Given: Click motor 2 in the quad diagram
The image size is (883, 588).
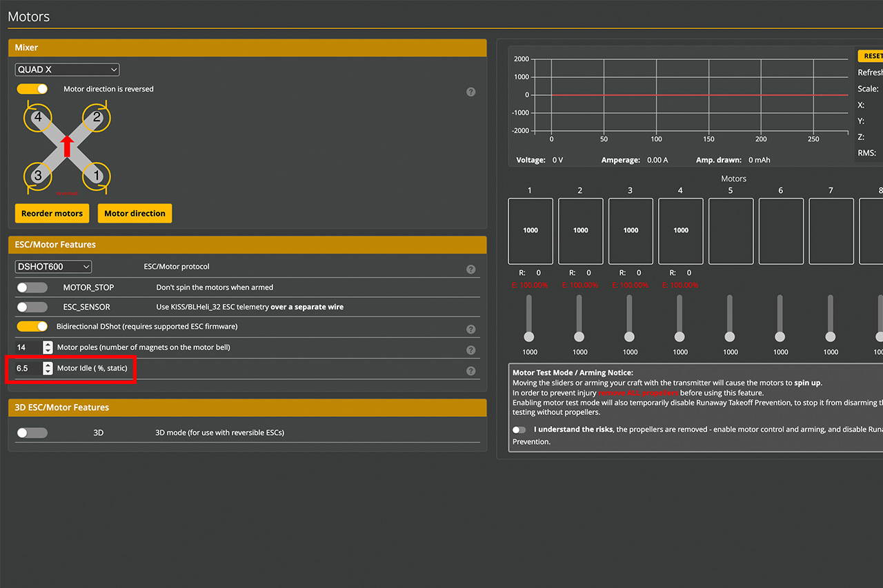Looking at the screenshot, I should [97, 117].
